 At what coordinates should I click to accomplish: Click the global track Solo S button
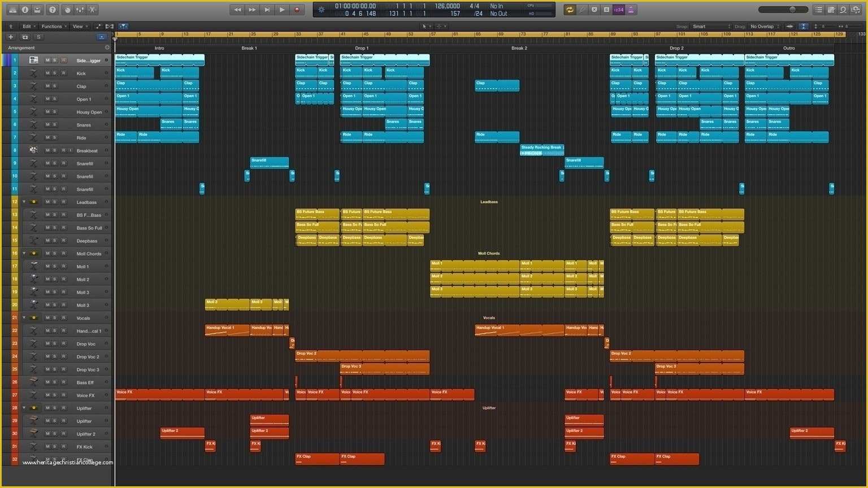(x=38, y=37)
